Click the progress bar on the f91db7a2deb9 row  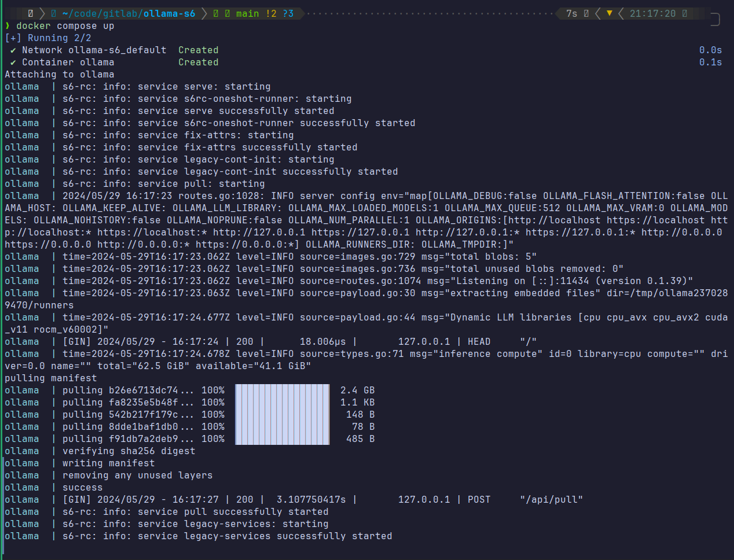tap(282, 439)
